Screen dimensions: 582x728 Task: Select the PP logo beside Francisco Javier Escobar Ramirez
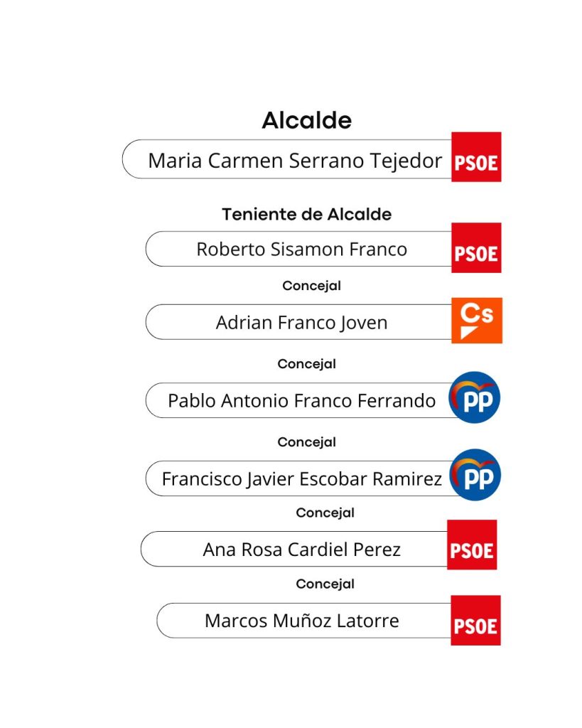475,475
